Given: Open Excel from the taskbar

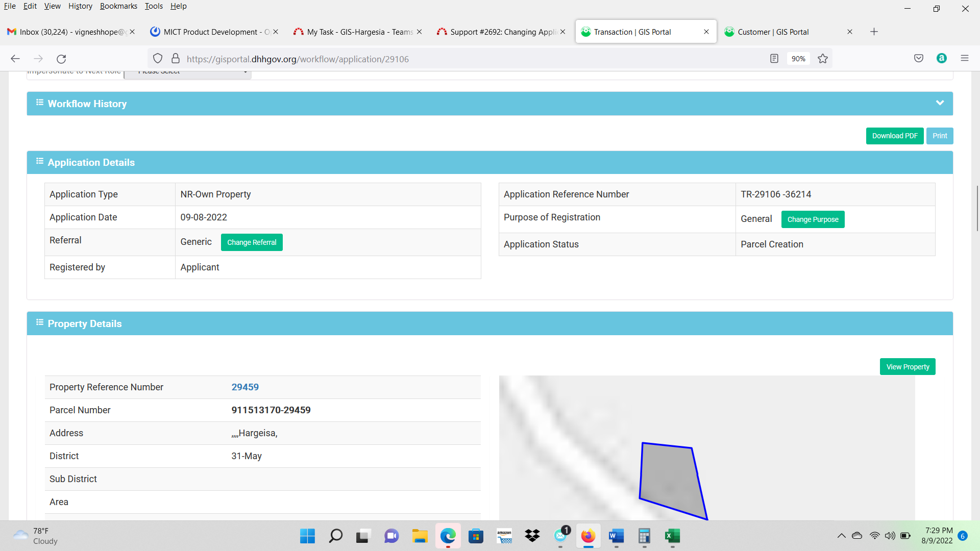Looking at the screenshot, I should click(672, 536).
